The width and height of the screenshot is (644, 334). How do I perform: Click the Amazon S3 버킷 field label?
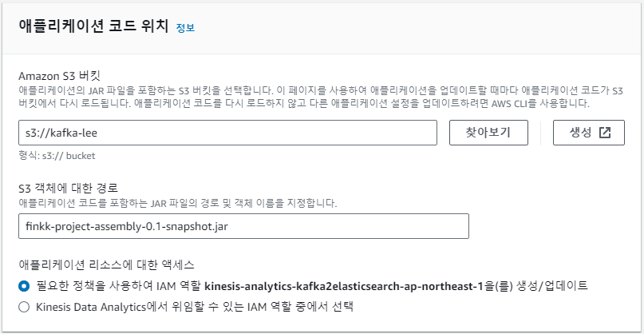click(x=60, y=76)
